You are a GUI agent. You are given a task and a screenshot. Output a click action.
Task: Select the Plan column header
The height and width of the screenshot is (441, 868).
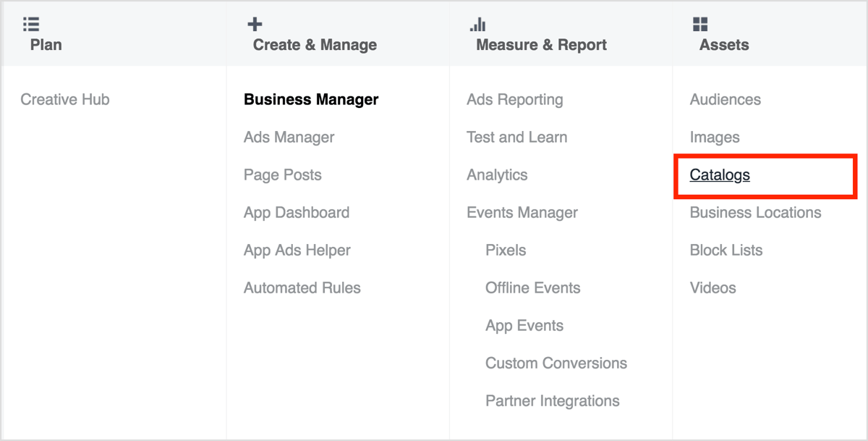tap(46, 45)
